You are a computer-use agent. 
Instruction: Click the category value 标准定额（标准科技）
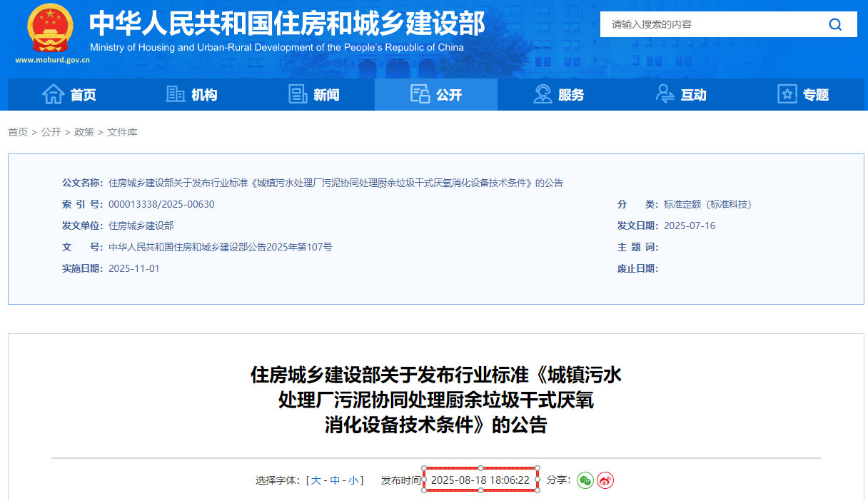(x=707, y=204)
